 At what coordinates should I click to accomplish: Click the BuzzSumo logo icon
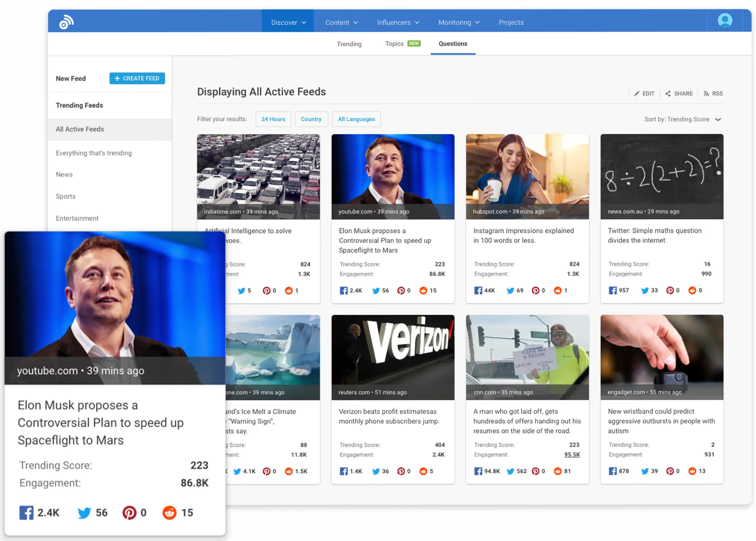tap(66, 22)
